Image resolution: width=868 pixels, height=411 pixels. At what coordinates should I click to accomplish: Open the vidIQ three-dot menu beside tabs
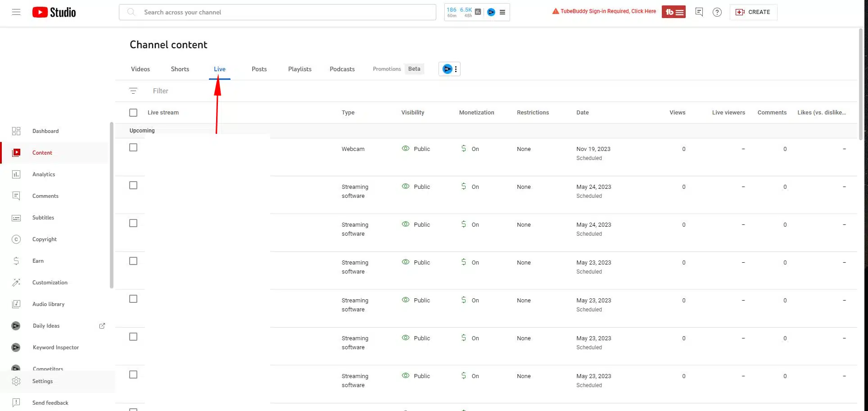pyautogui.click(x=456, y=69)
